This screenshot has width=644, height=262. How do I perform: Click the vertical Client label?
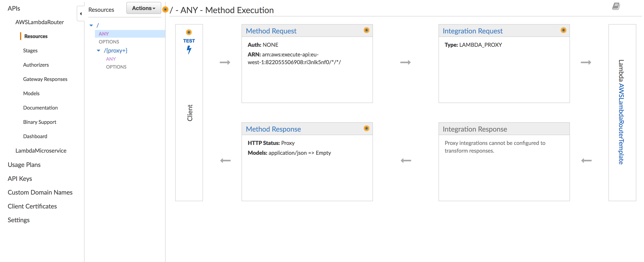[x=190, y=113]
